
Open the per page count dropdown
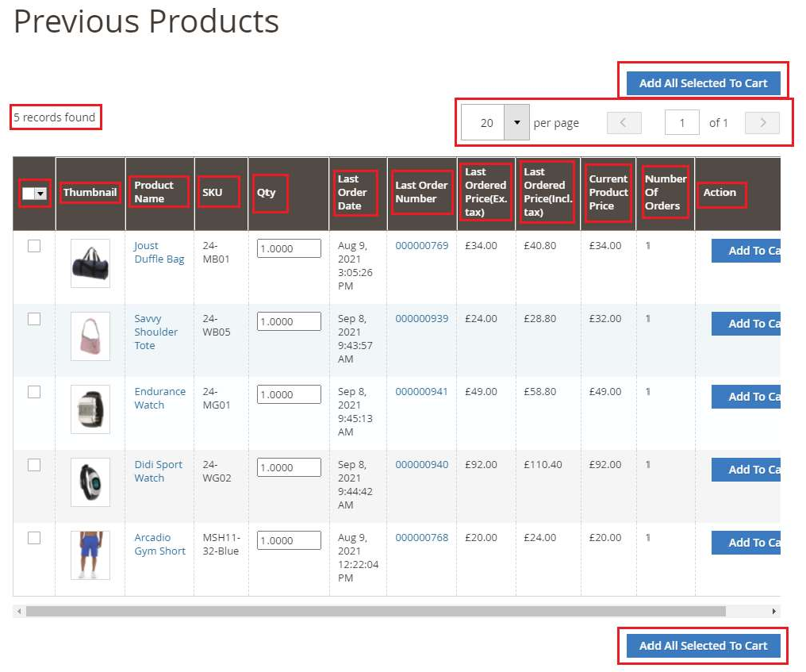click(x=516, y=123)
